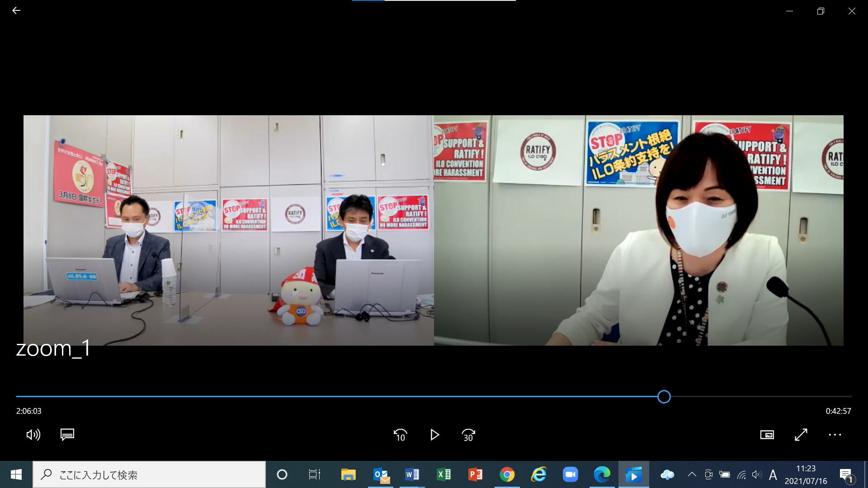Open the cloud weather tray icon

(x=667, y=474)
